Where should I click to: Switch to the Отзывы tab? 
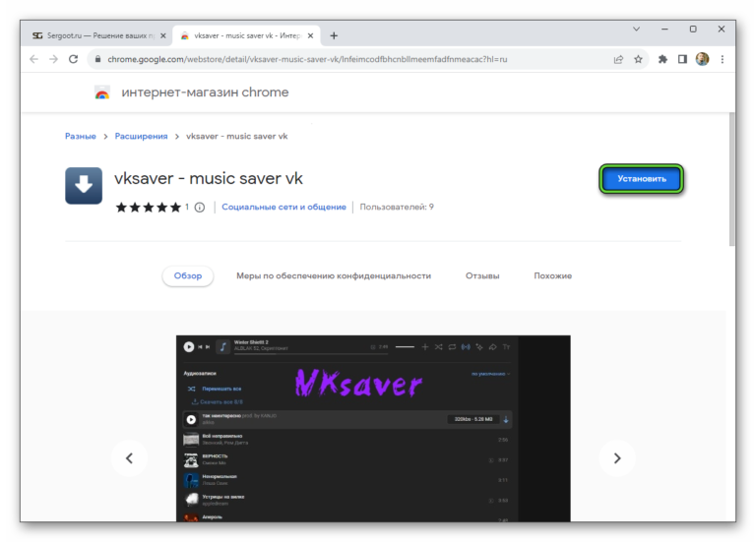tap(482, 276)
